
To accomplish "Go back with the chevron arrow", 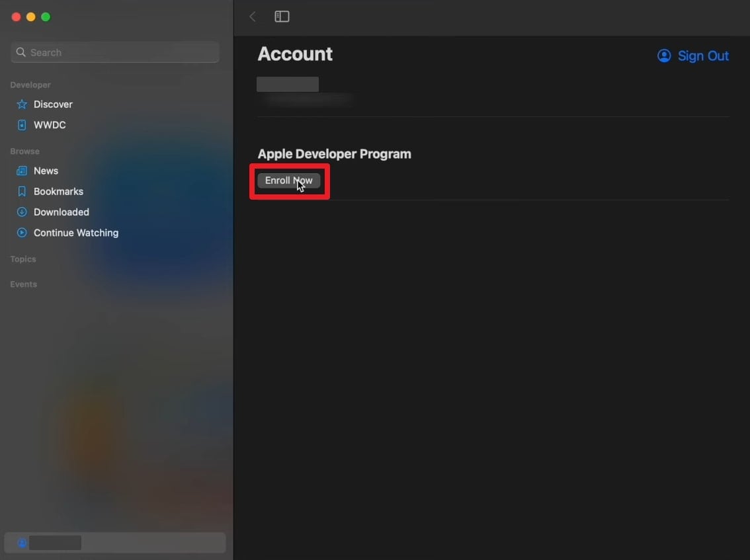I will click(x=253, y=17).
